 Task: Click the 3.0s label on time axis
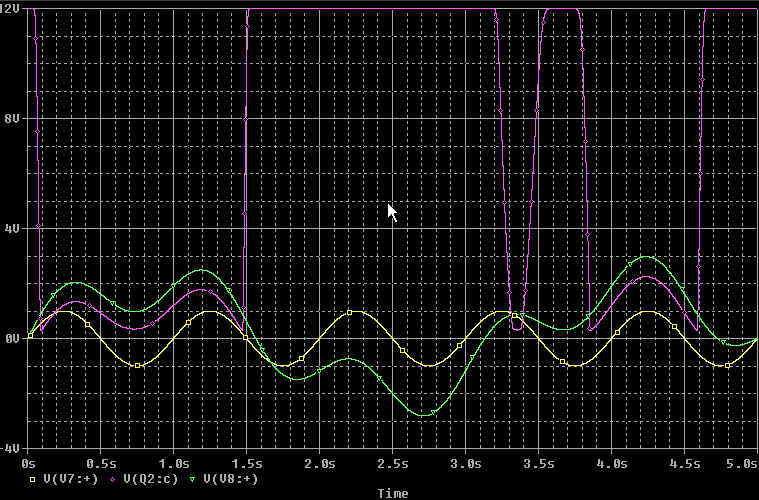pyautogui.click(x=466, y=464)
